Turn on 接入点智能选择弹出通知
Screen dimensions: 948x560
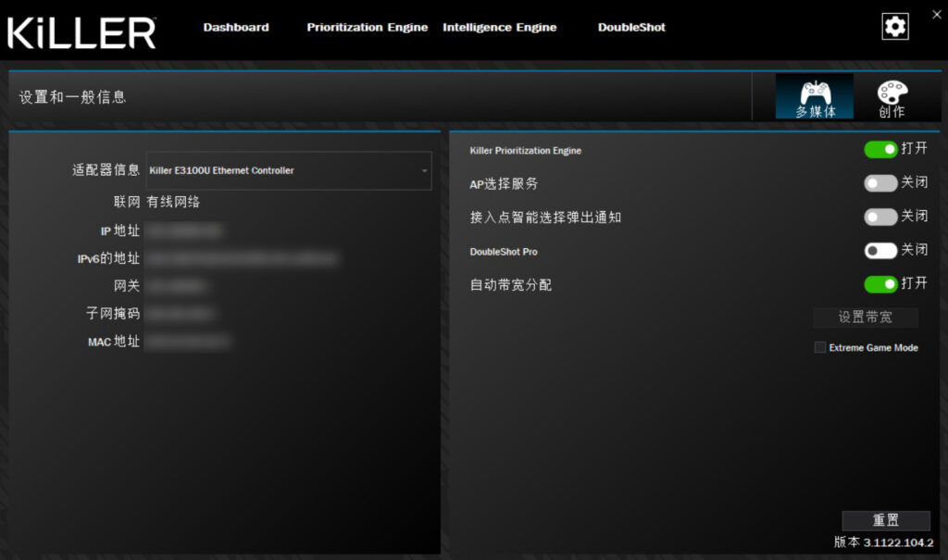tap(880, 216)
